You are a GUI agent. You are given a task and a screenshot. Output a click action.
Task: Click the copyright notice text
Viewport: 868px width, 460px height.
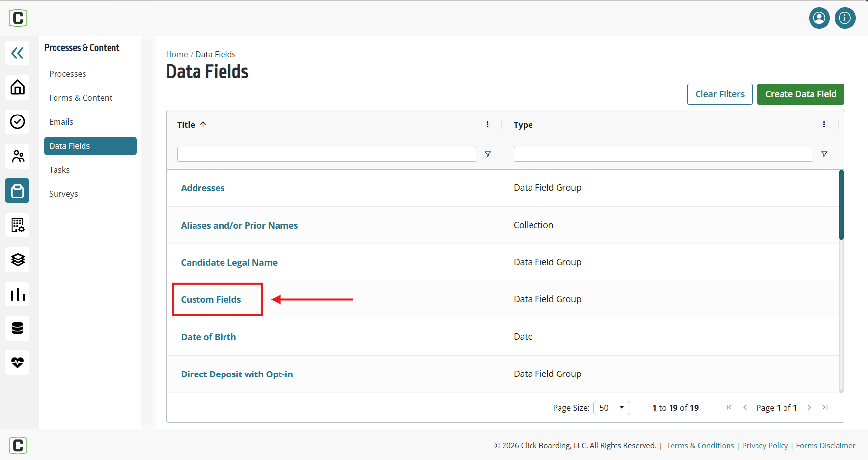pos(575,445)
